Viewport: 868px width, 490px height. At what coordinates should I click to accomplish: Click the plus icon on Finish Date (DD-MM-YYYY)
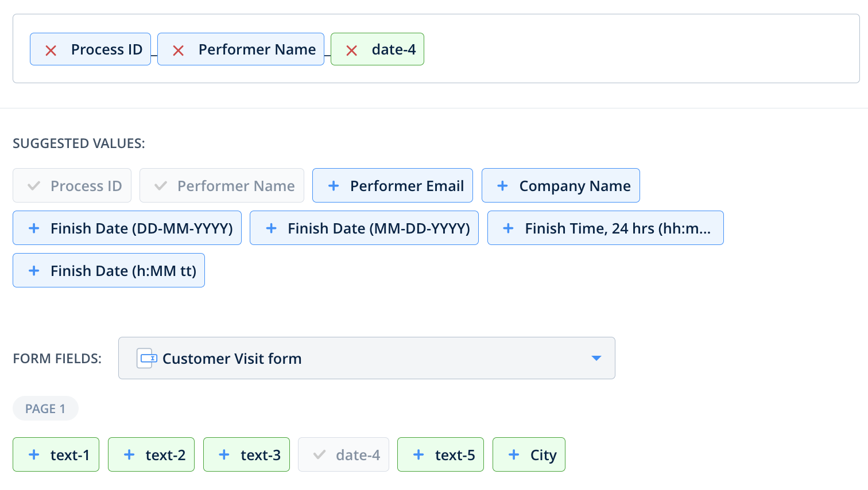pyautogui.click(x=33, y=228)
